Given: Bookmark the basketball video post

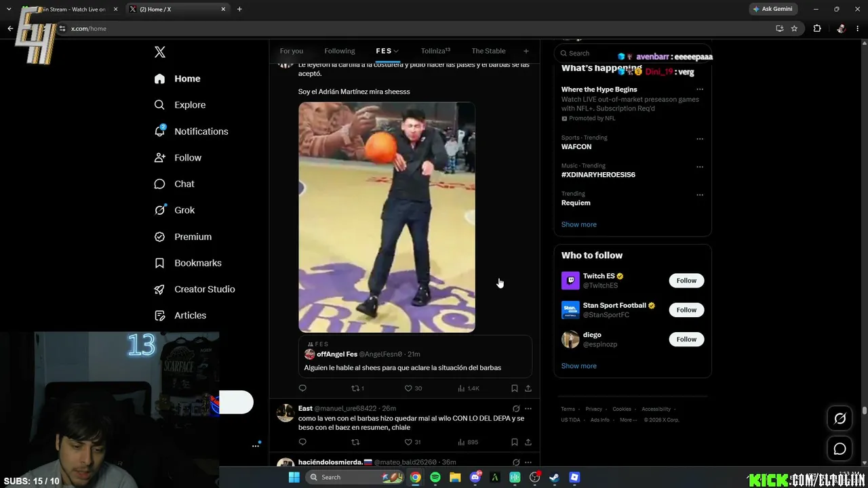Looking at the screenshot, I should 515,388.
